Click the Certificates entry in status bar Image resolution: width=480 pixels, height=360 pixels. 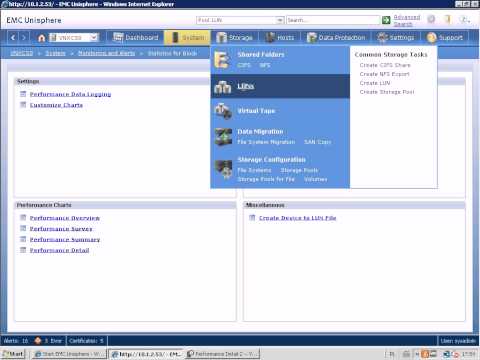86,341
